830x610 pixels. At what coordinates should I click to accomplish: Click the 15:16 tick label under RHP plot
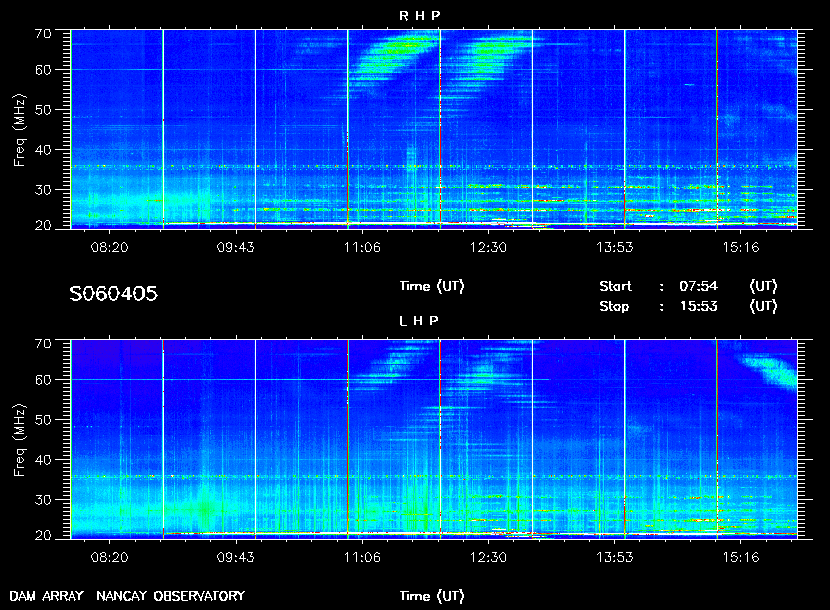(x=741, y=247)
